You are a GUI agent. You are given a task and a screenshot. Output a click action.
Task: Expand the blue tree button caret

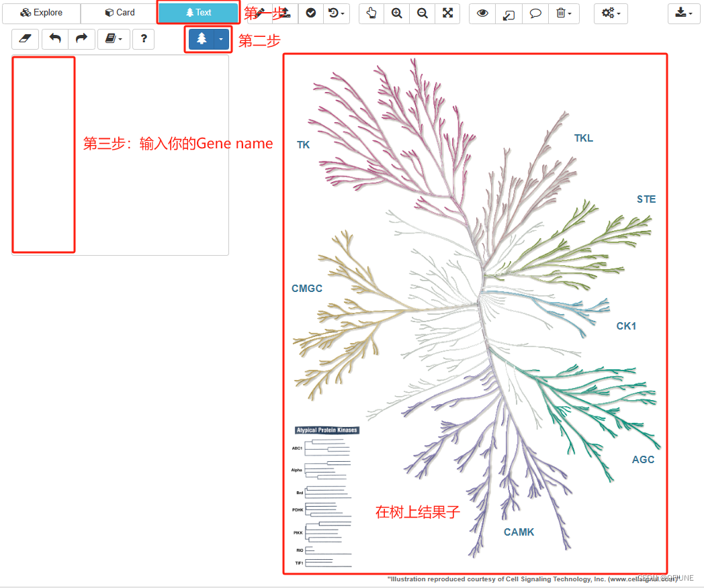[222, 39]
